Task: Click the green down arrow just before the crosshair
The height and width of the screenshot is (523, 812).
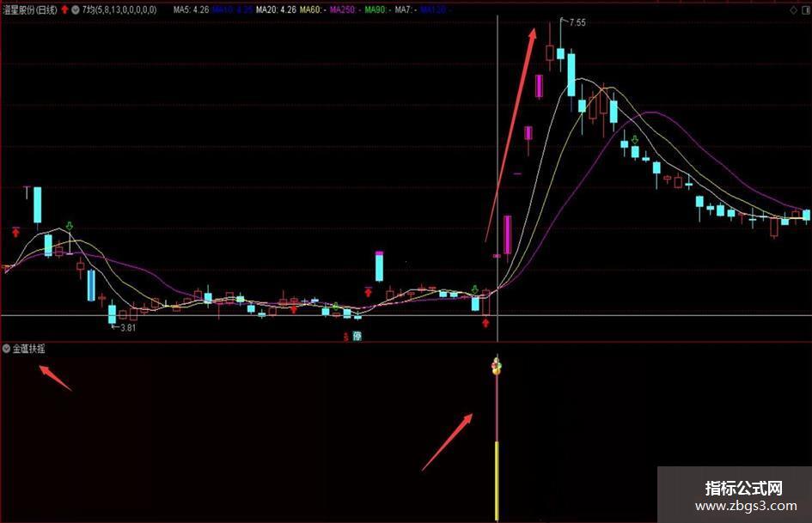Action: pyautogui.click(x=474, y=289)
